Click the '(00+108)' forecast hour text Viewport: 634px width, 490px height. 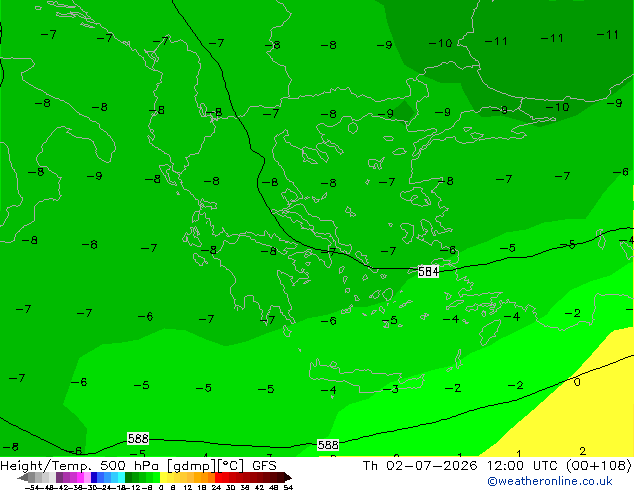pos(600,465)
